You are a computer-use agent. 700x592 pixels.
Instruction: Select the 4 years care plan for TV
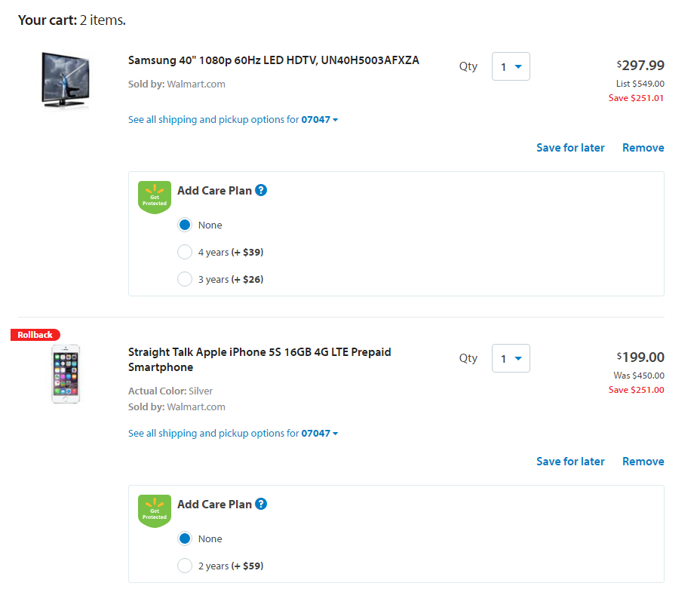coord(185,252)
